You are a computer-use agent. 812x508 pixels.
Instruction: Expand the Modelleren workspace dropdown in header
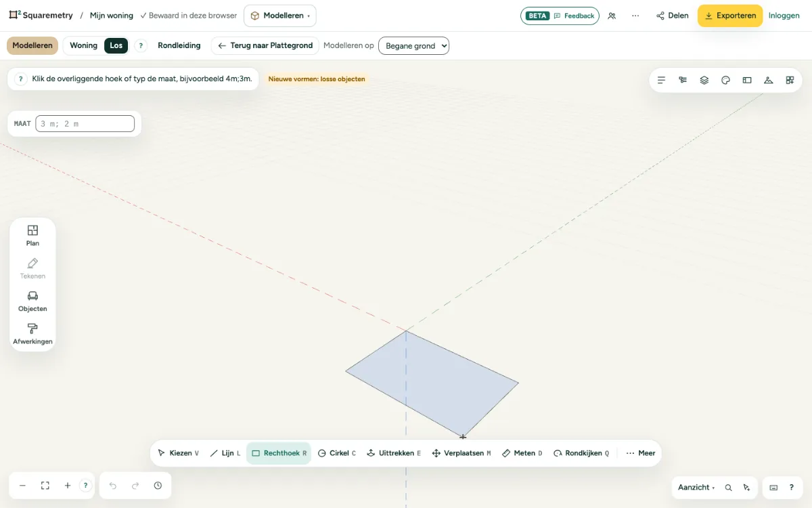(x=280, y=16)
